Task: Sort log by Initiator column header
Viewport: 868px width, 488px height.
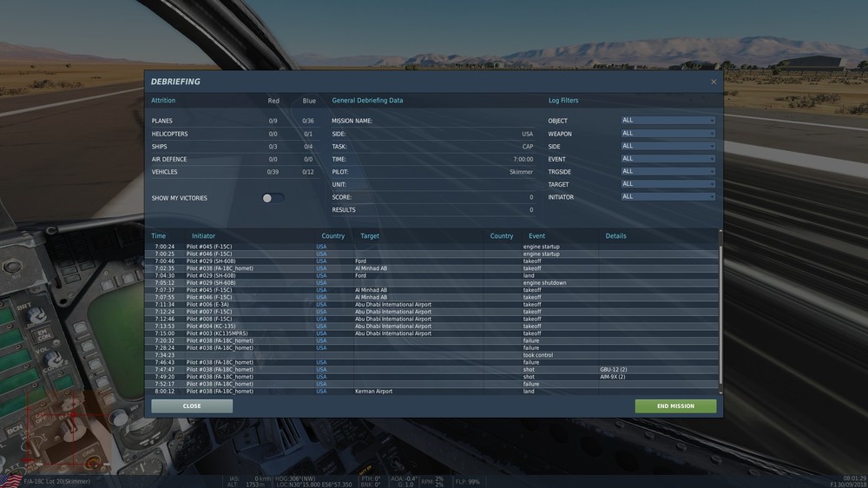Action: (x=203, y=236)
